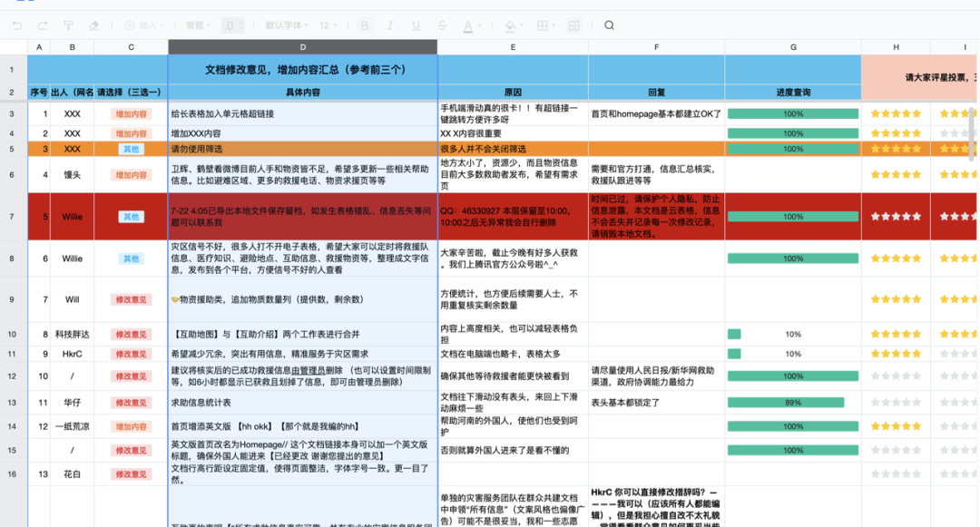Click the vertical scrollbar thumb at right edge
Viewport: 980px width, 527px height.
(x=972, y=134)
